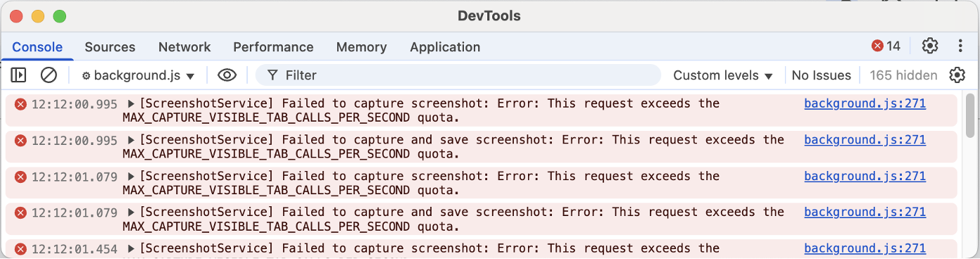
Task: Open the Network tab
Action: (184, 47)
